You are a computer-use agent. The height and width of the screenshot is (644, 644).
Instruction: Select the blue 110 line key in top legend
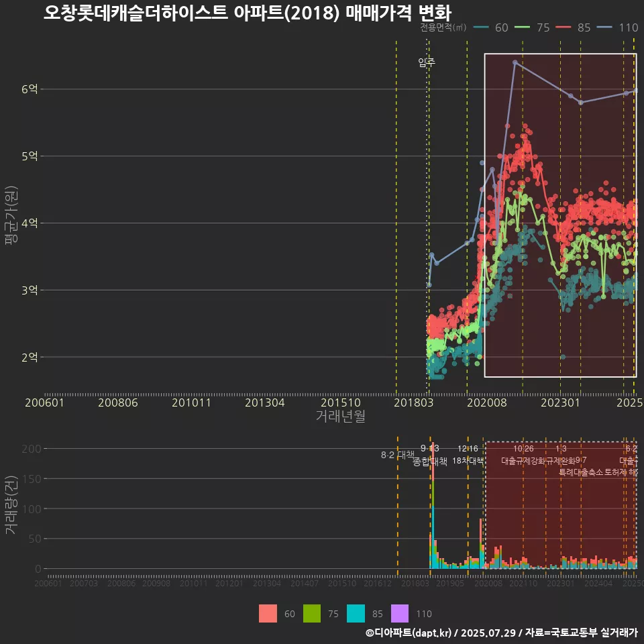pos(604,28)
